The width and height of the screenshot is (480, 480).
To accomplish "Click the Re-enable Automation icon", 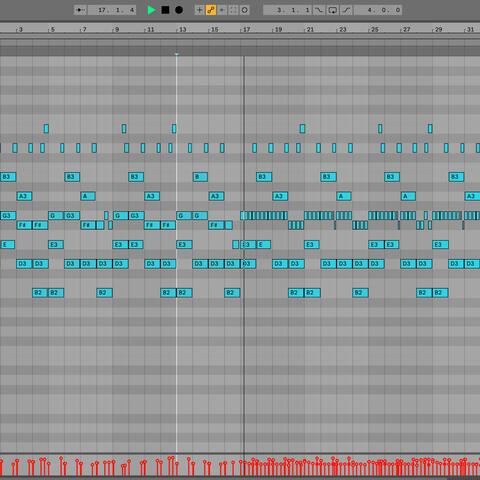I will tap(222, 10).
